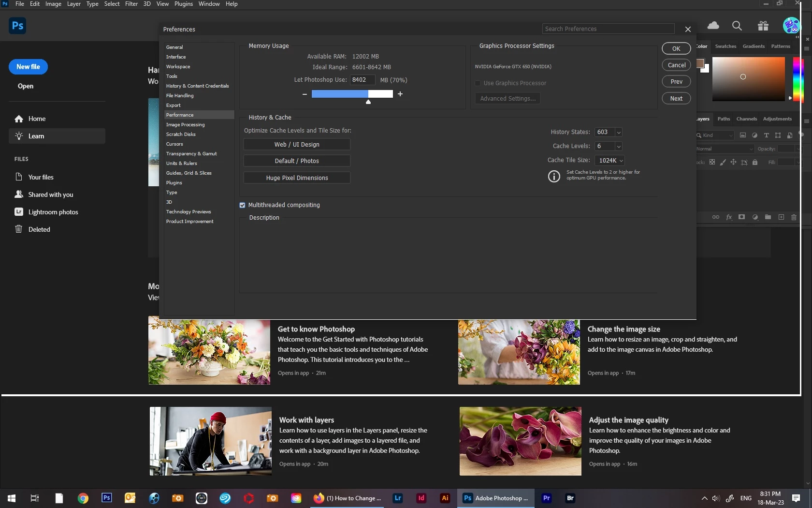Open Adobe Premiere Pro from the taskbar

[547, 498]
